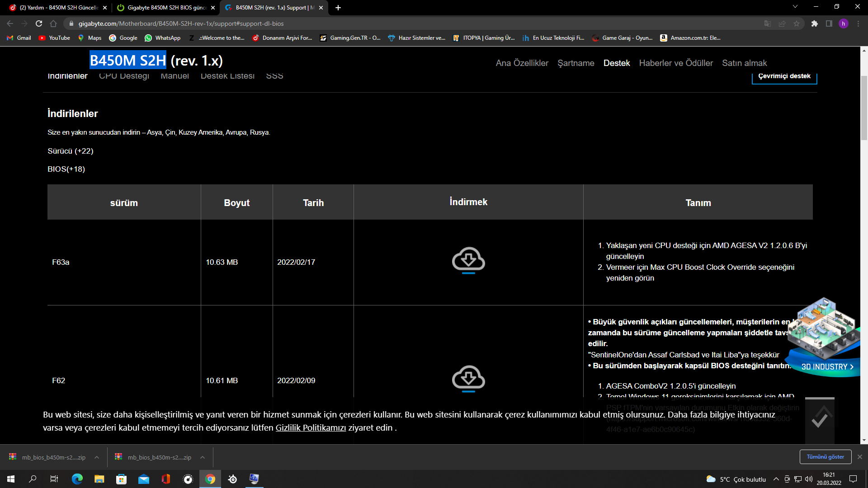The image size is (868, 488).
Task: Open ITOPYA Gaming bookmark
Action: click(x=484, y=38)
